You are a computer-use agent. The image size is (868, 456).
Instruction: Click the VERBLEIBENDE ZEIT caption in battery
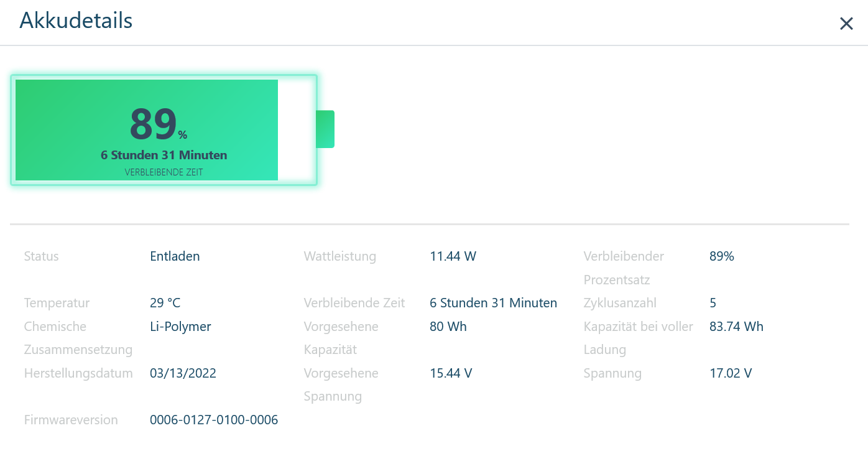coord(164,172)
